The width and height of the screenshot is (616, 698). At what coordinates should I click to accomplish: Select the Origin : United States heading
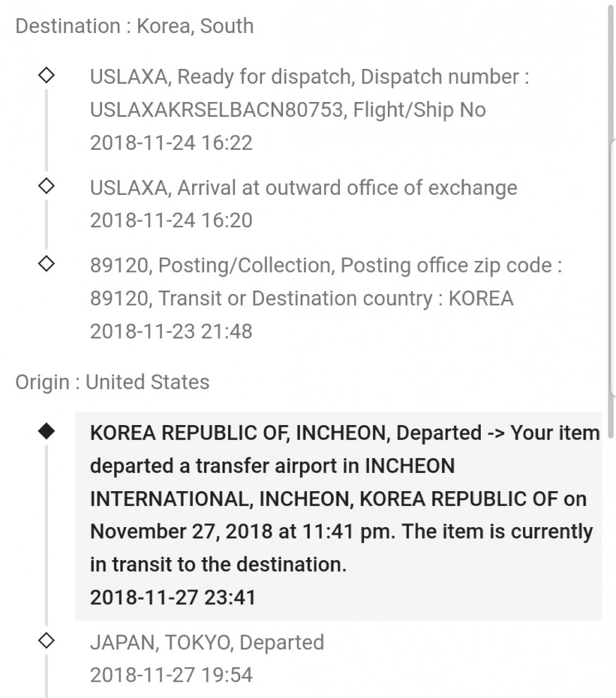(x=112, y=382)
